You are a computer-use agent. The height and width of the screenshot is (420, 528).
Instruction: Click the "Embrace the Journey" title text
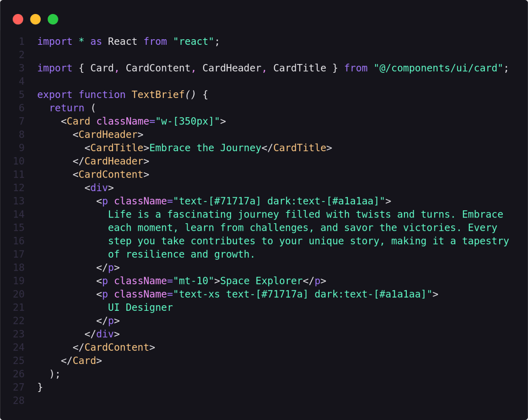pyautogui.click(x=205, y=148)
